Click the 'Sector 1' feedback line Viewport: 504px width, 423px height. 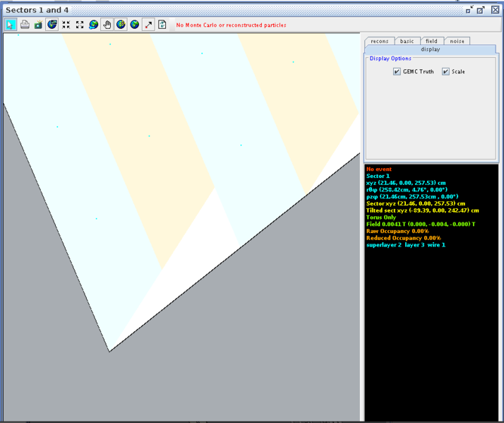pos(378,176)
